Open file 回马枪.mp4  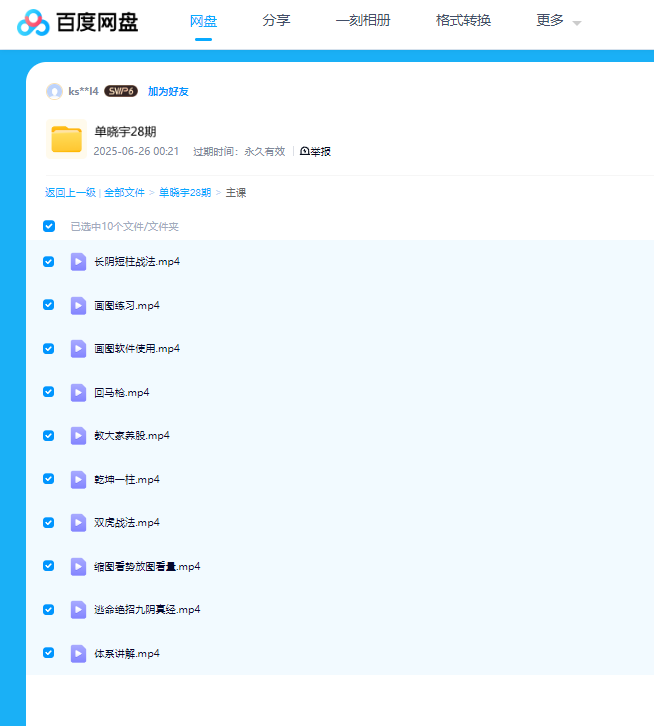[x=122, y=393]
